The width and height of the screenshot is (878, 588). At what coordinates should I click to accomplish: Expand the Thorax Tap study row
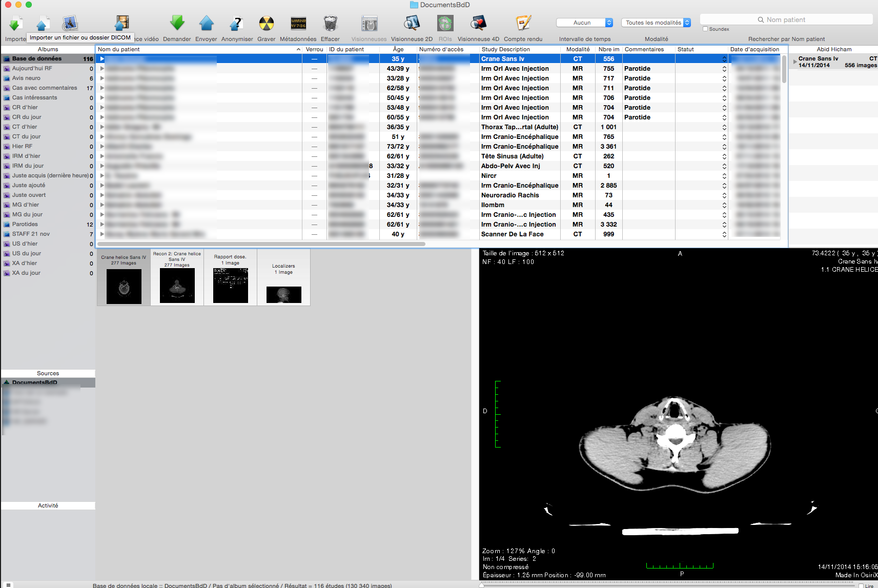click(x=102, y=127)
